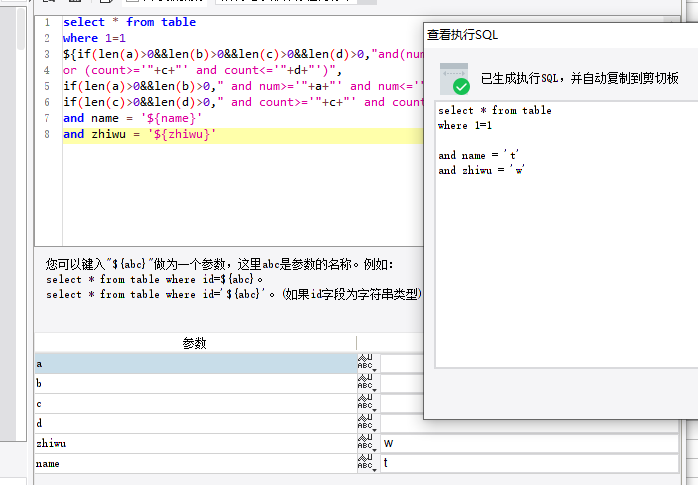The height and width of the screenshot is (485, 698).
Task: Click generated SQL line select * from table in dialog
Action: pos(495,110)
